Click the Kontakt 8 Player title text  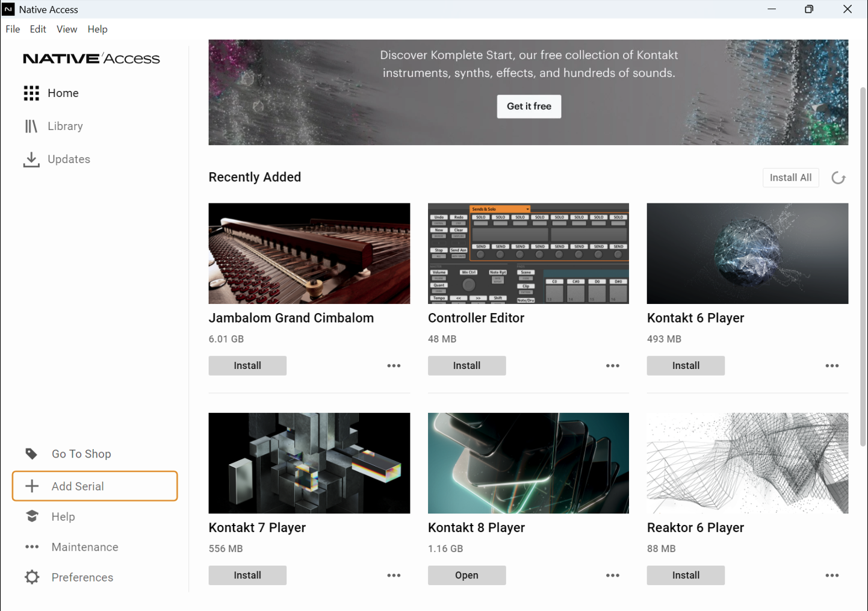pyautogui.click(x=476, y=527)
